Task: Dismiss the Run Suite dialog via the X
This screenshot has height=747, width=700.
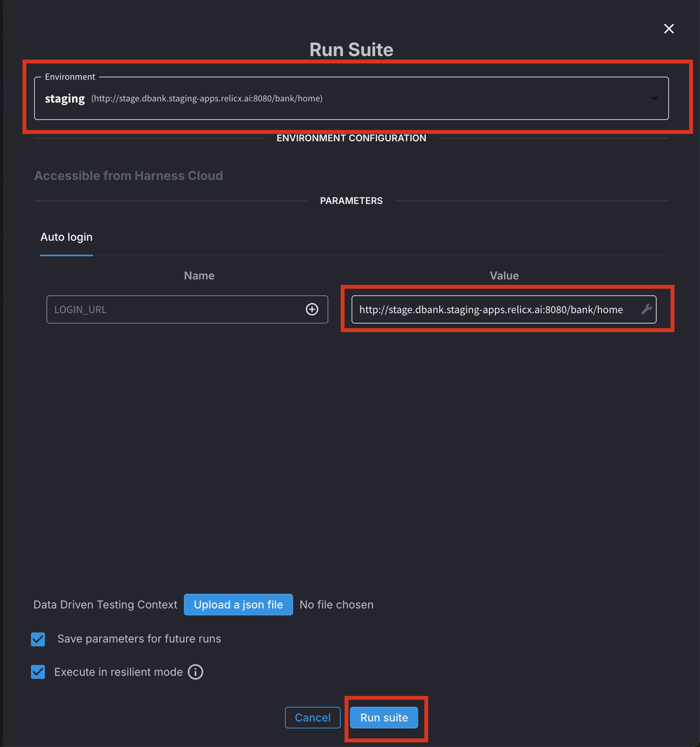Action: (x=669, y=29)
